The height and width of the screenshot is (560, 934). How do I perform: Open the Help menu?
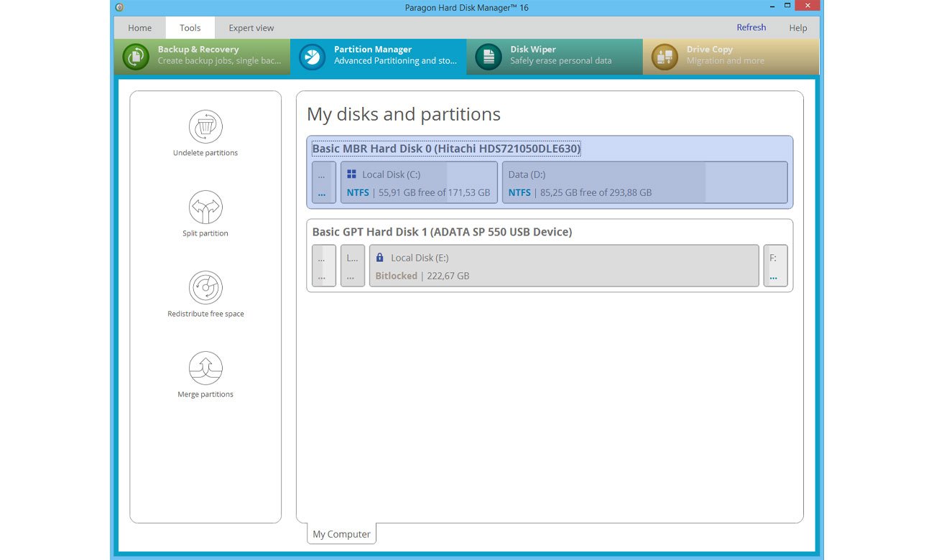tap(798, 28)
